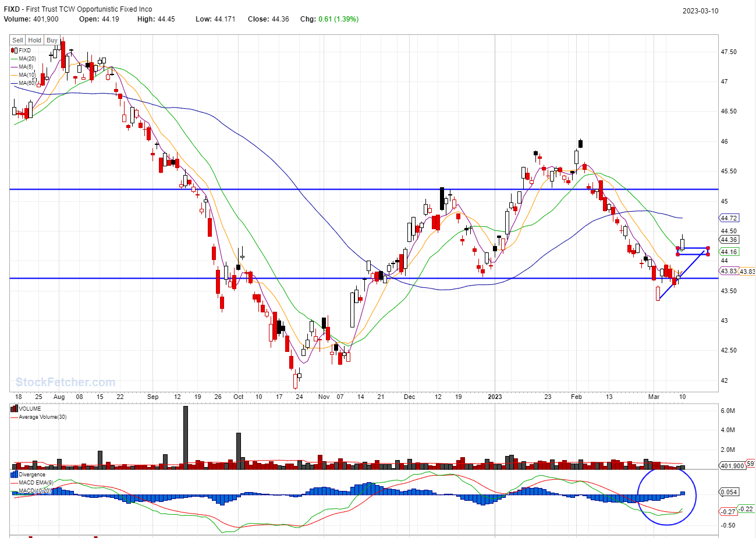The height and width of the screenshot is (538, 756).
Task: Click the green MA(20) line swatch
Action: click(x=14, y=59)
